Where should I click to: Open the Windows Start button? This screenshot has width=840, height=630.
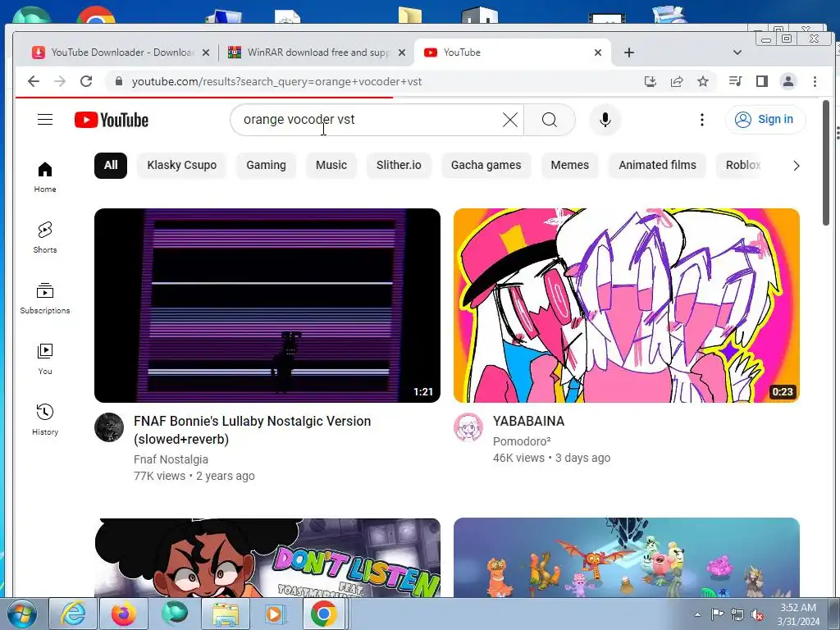point(22,614)
